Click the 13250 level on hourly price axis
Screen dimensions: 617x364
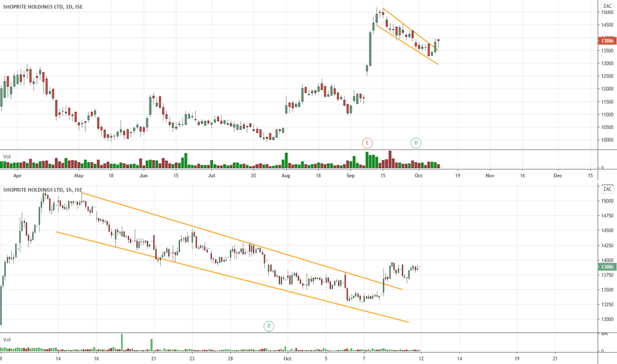(x=607, y=304)
